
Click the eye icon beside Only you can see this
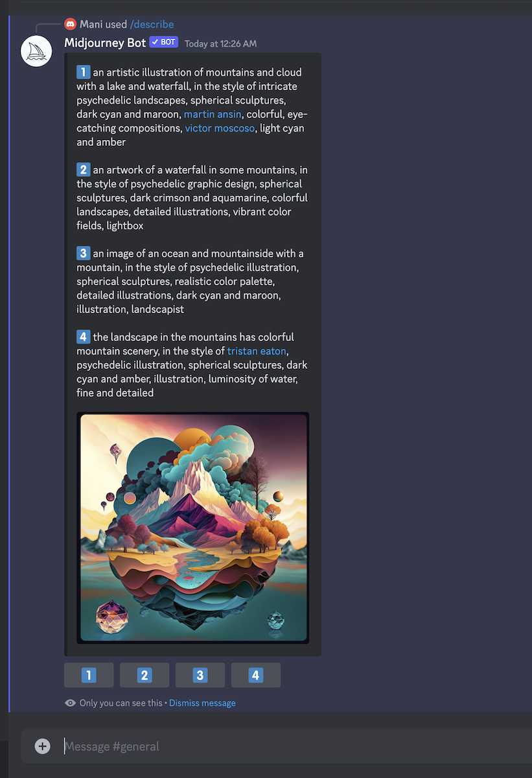[x=71, y=703]
